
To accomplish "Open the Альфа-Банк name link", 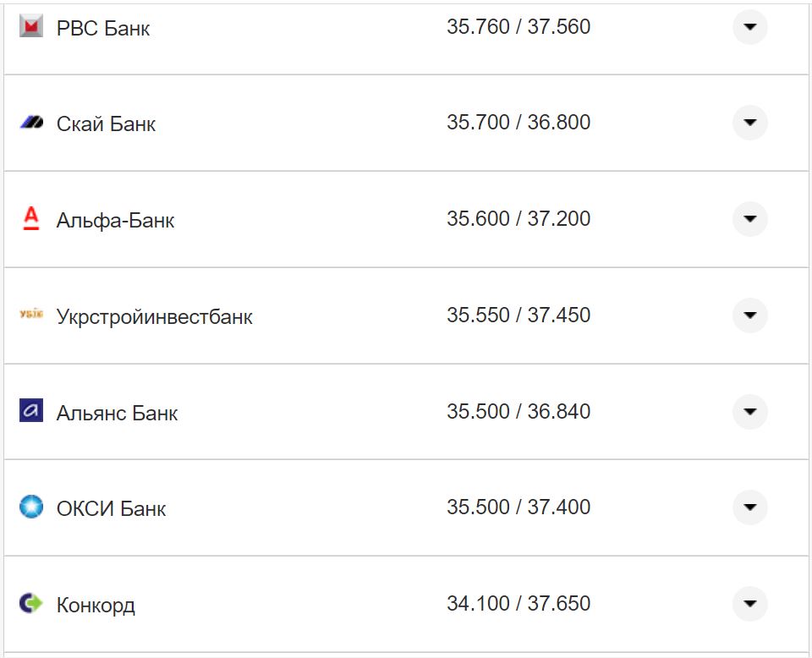I will coord(116,221).
